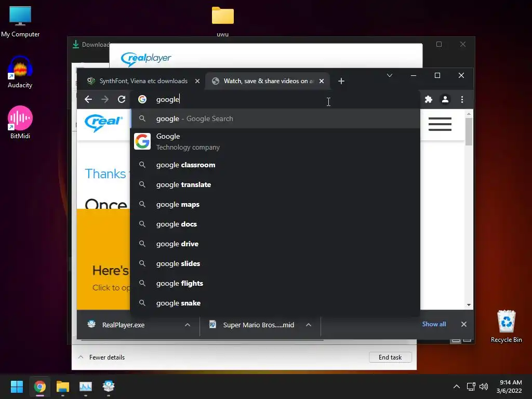The width and height of the screenshot is (532, 399).
Task: Click the realplayer logo in the installer window
Action: (146, 59)
